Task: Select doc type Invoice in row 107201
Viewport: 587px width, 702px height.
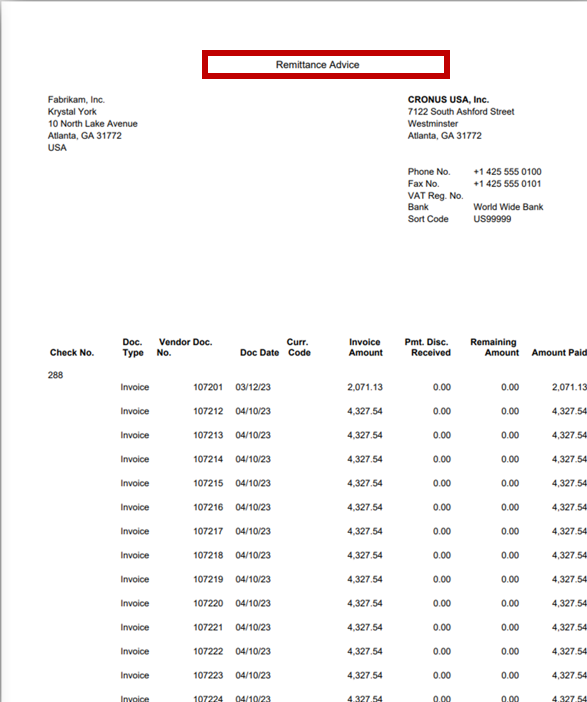Action: tap(135, 387)
